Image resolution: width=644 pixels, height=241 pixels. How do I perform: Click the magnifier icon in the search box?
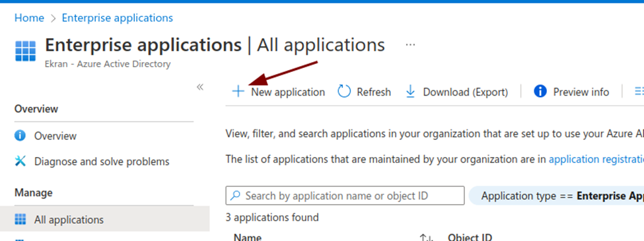235,195
